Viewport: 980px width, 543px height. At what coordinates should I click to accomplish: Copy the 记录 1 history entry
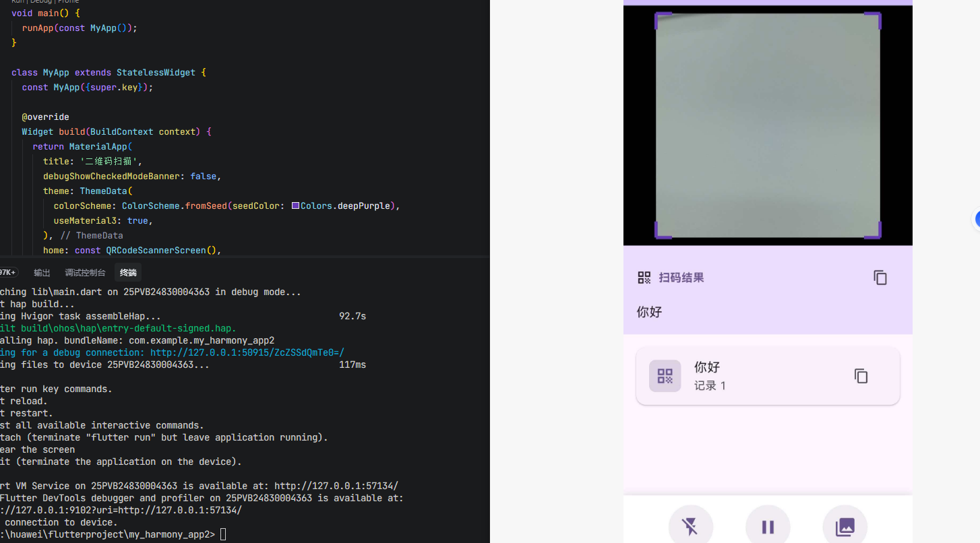pos(861,376)
